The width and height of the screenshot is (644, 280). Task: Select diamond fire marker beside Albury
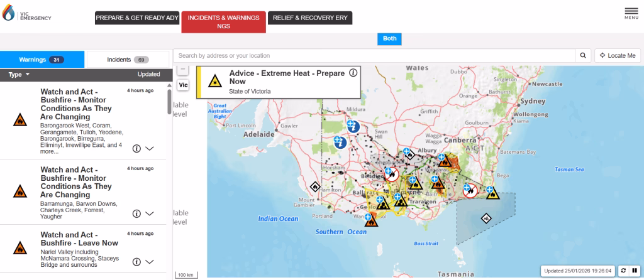click(x=409, y=155)
